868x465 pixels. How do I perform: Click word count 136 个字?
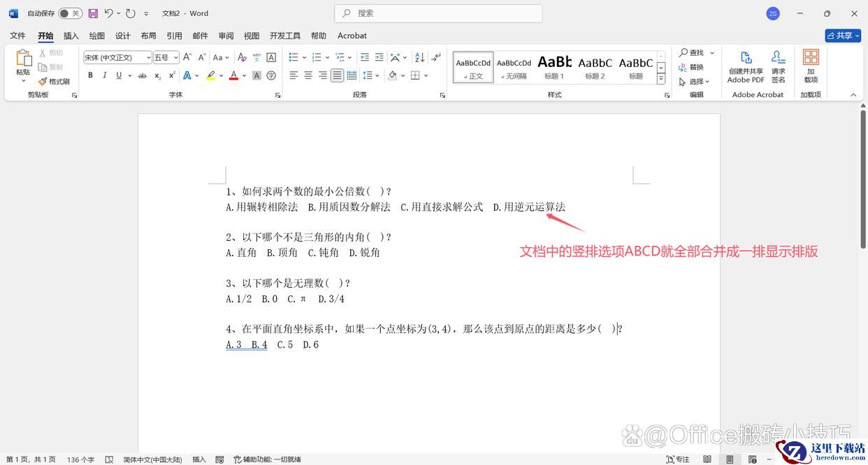pos(81,459)
